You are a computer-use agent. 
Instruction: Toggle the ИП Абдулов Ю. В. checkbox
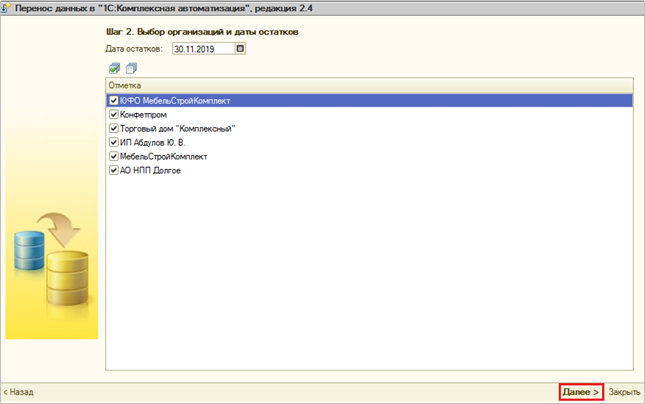pyautogui.click(x=113, y=143)
